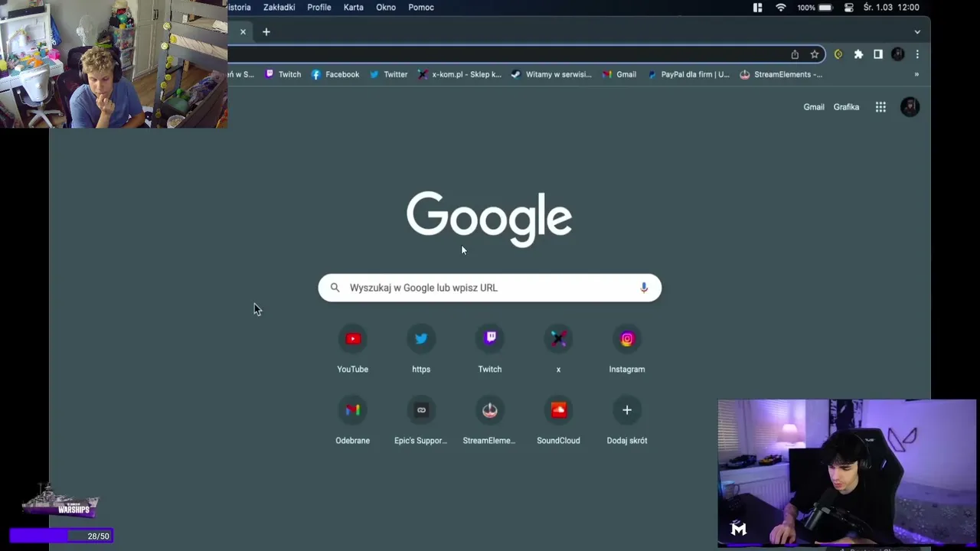Open the Zakładki menu
The width and height of the screenshot is (980, 551).
[279, 8]
